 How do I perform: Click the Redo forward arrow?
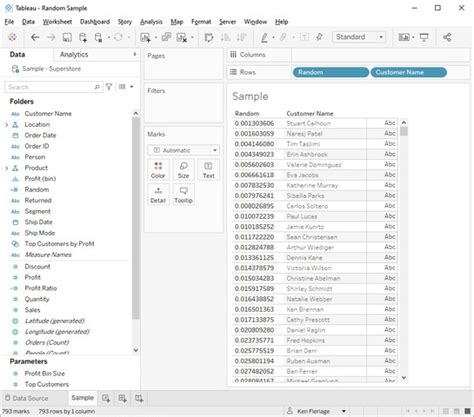click(x=51, y=37)
